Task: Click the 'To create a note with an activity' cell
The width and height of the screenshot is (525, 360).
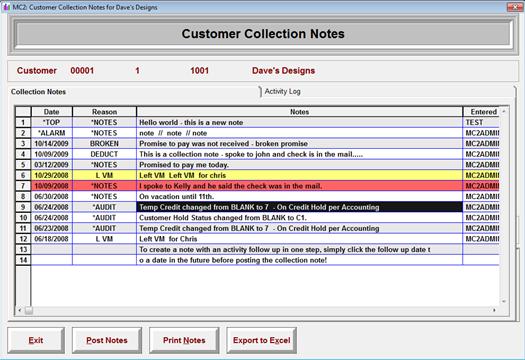Action: pos(299,249)
